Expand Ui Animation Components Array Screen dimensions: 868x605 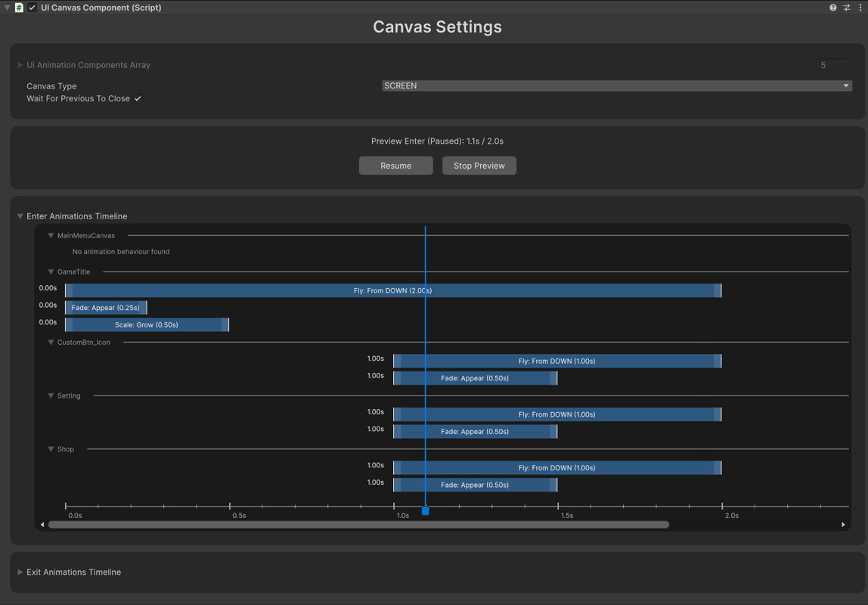20,65
